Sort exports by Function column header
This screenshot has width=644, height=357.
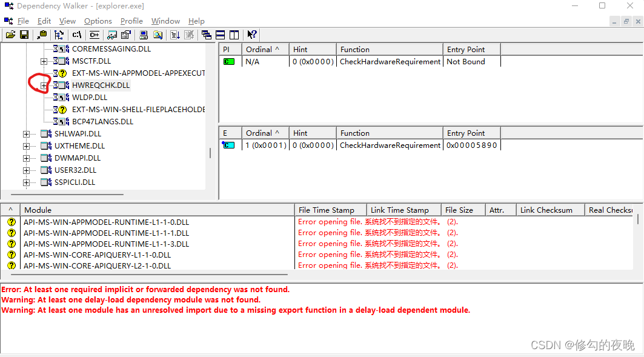point(390,133)
